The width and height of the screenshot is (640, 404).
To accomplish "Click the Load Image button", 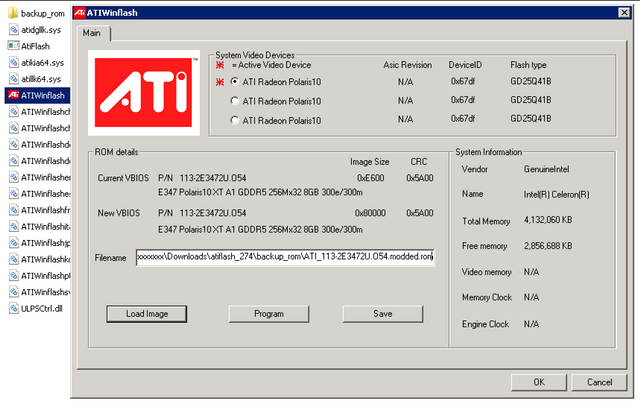I will (x=147, y=314).
